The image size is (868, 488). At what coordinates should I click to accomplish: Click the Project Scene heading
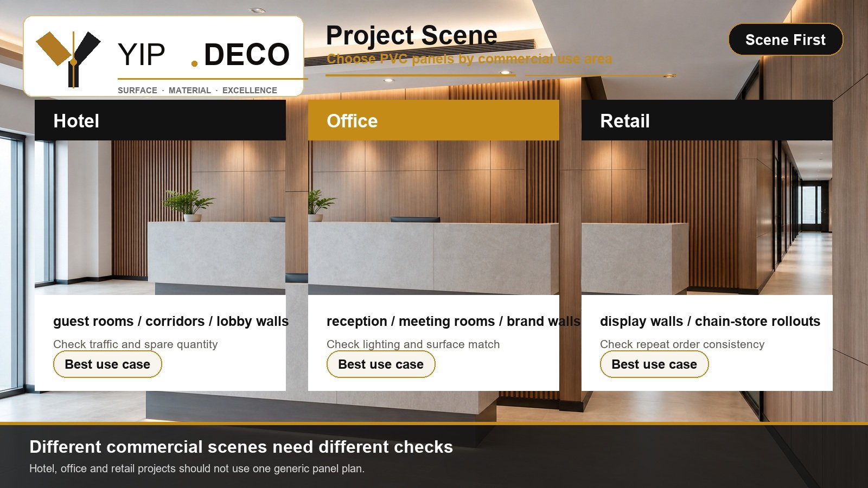411,35
